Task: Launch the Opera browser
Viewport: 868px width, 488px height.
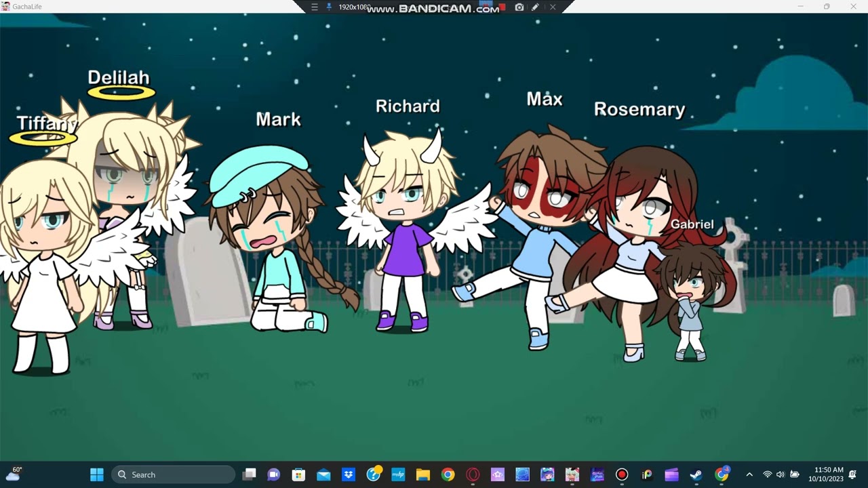Action: [x=473, y=474]
